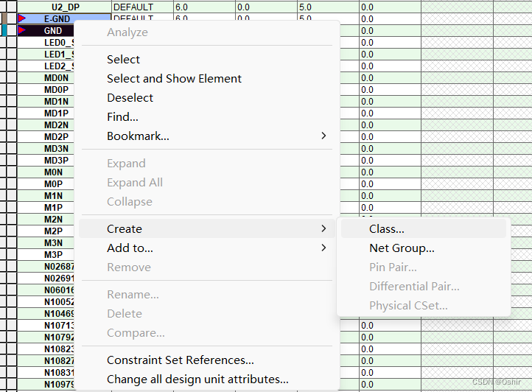The height and width of the screenshot is (392, 532).
Task: Select the MD3P net row
Action: pos(56,160)
